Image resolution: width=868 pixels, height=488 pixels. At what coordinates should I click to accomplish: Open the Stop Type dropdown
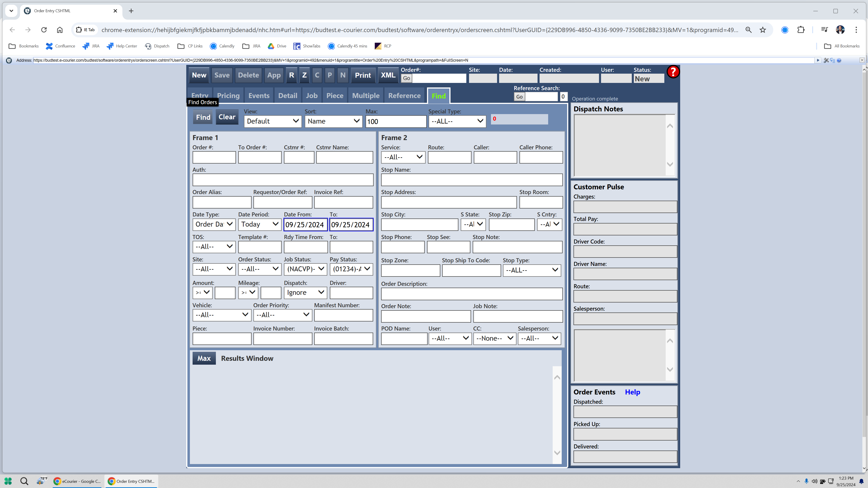click(x=532, y=270)
